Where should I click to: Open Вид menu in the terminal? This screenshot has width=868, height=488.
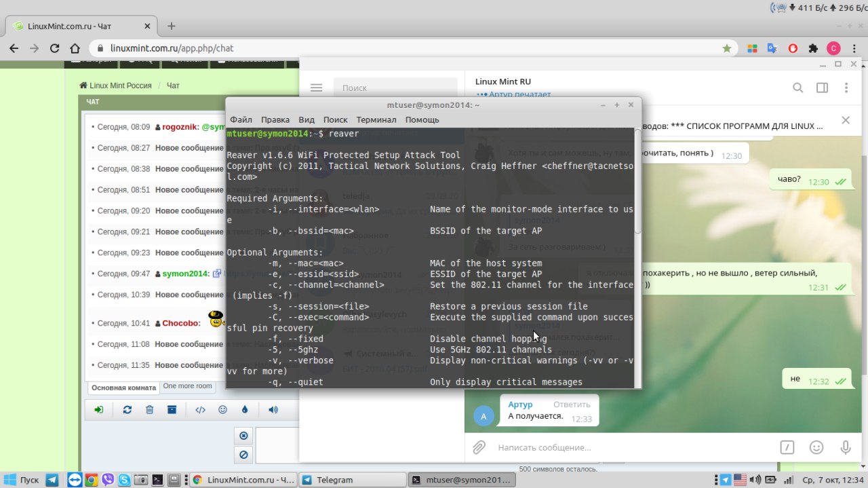307,119
